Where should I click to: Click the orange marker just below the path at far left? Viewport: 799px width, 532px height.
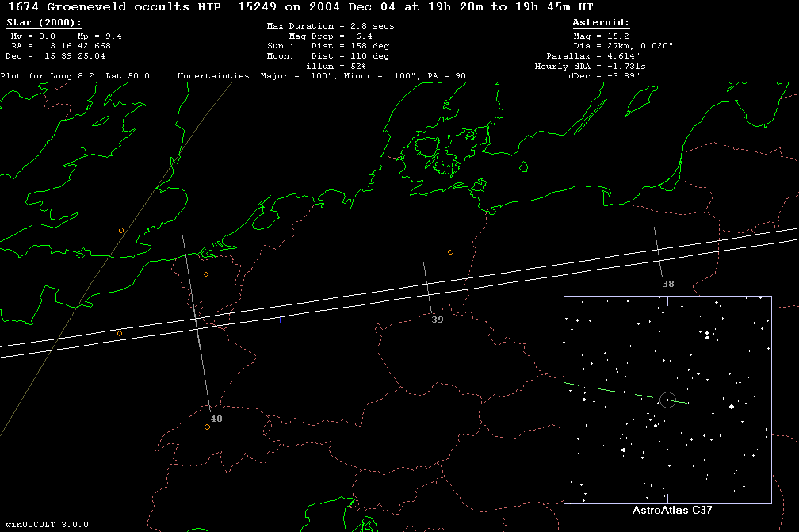(x=120, y=333)
